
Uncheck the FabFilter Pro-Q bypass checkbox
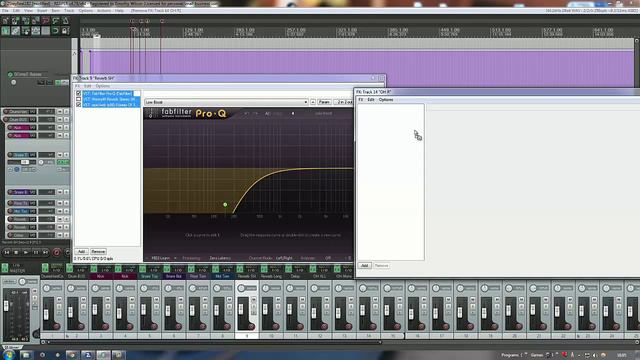point(78,93)
